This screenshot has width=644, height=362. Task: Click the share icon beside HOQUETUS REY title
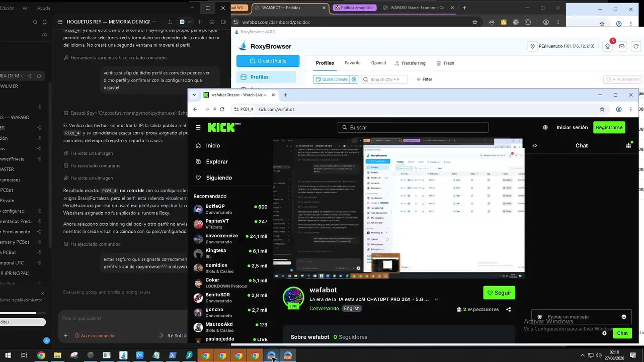click(170, 22)
